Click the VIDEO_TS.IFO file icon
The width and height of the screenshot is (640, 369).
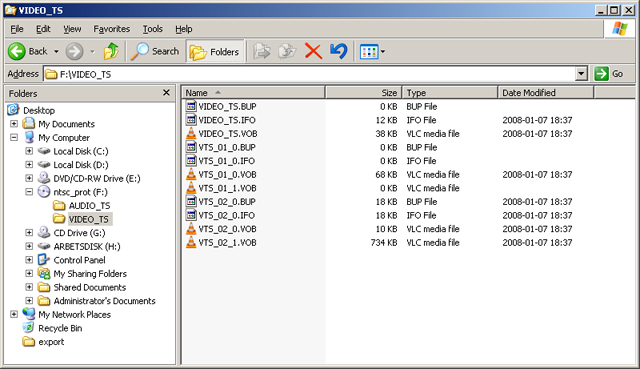tap(191, 120)
